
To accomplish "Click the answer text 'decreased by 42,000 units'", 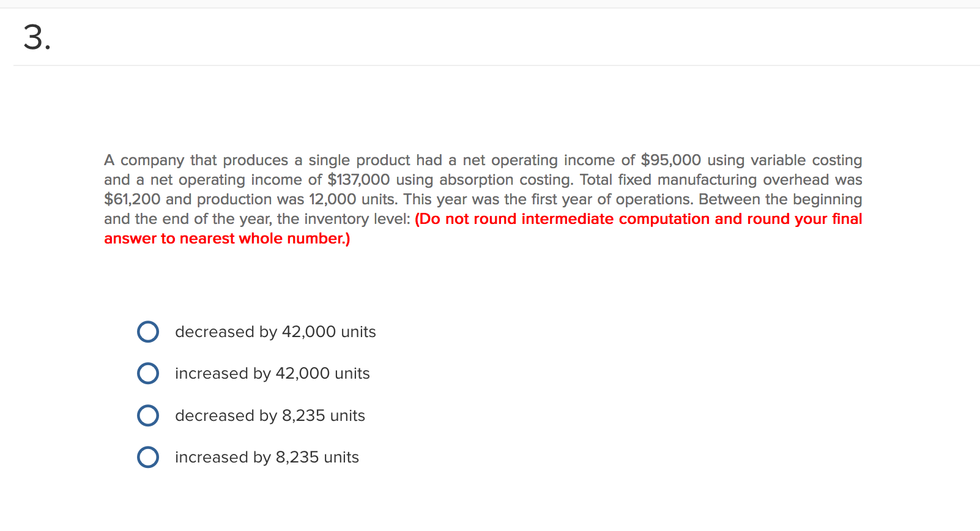I will (275, 332).
